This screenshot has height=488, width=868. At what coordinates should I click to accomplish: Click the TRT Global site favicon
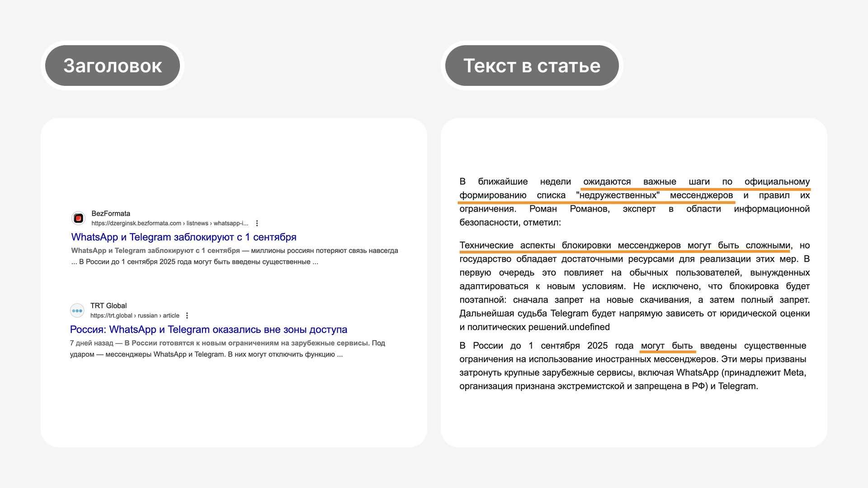[x=77, y=310]
